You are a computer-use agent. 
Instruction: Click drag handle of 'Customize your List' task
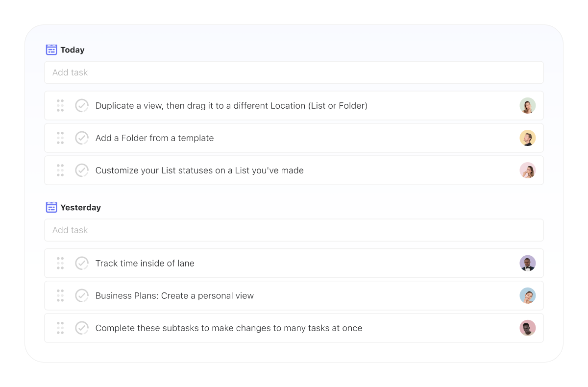[x=60, y=170]
